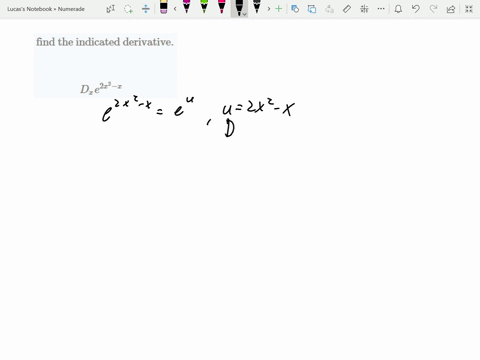This screenshot has width=480, height=360.
Task: Select the Eraser tool
Action: [163, 7]
